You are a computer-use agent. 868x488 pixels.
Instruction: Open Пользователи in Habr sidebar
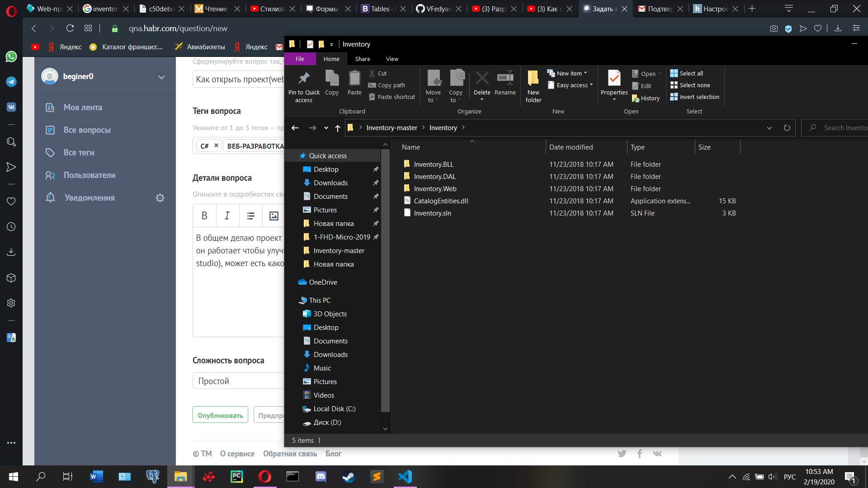tap(90, 175)
